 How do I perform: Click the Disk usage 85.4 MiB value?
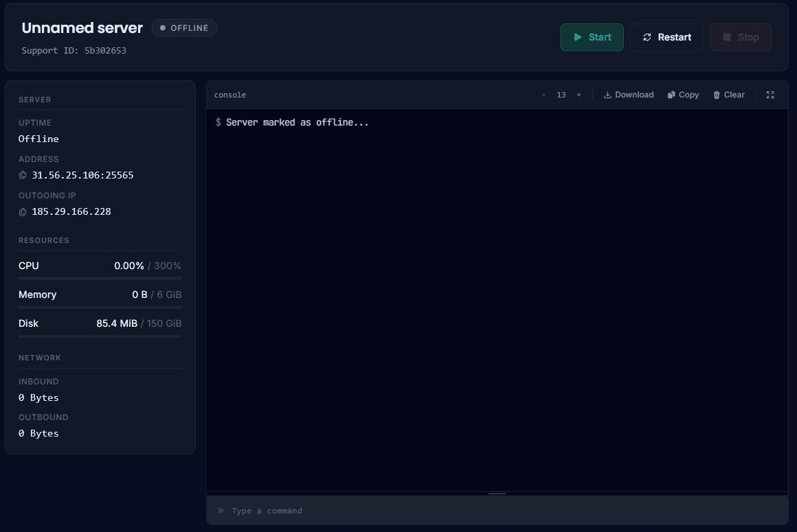[117, 323]
